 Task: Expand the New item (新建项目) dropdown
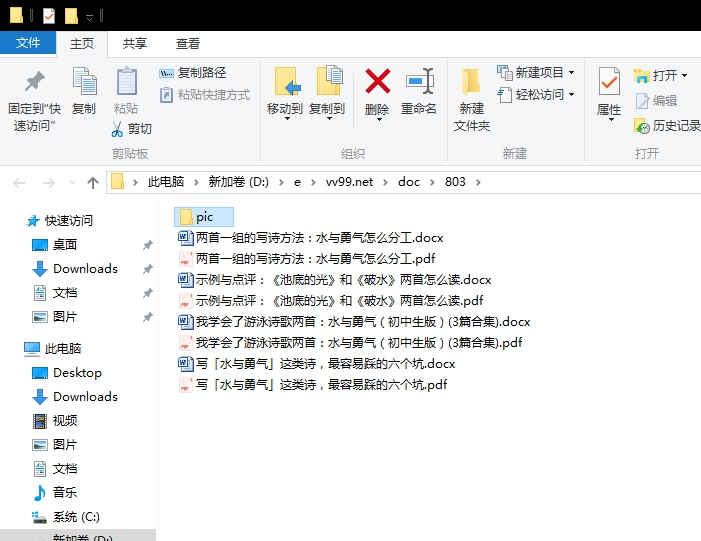571,72
